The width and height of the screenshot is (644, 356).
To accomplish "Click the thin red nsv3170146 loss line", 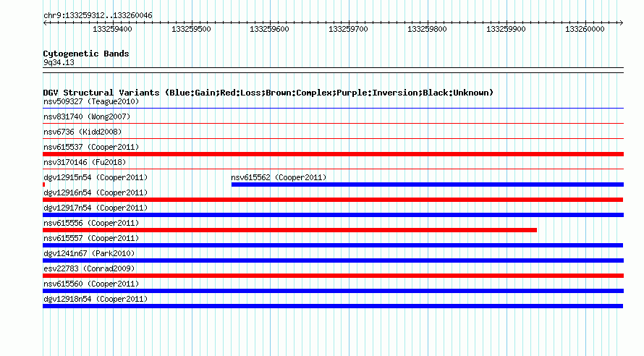I will (333, 169).
